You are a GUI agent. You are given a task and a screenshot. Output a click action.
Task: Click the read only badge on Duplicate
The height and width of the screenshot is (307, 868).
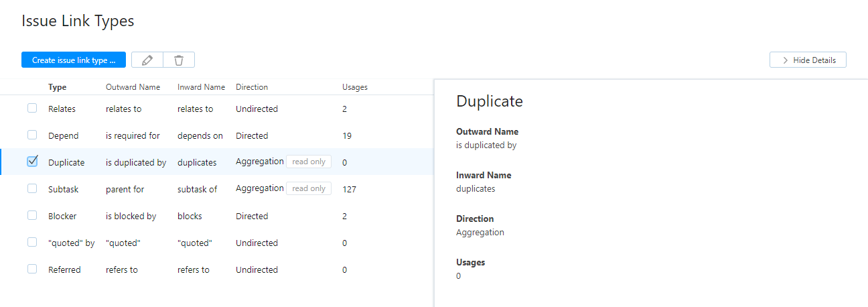(309, 162)
